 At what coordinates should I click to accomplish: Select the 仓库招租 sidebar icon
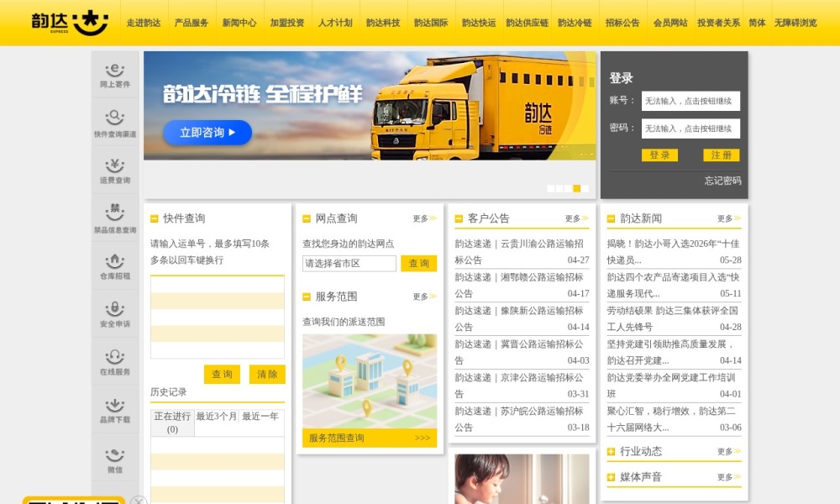coord(115,266)
